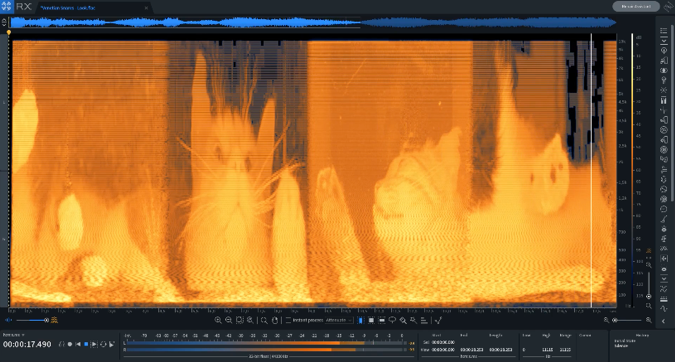Select the magic wand selection tool
Screen dimensions: 675x362
pos(413,320)
